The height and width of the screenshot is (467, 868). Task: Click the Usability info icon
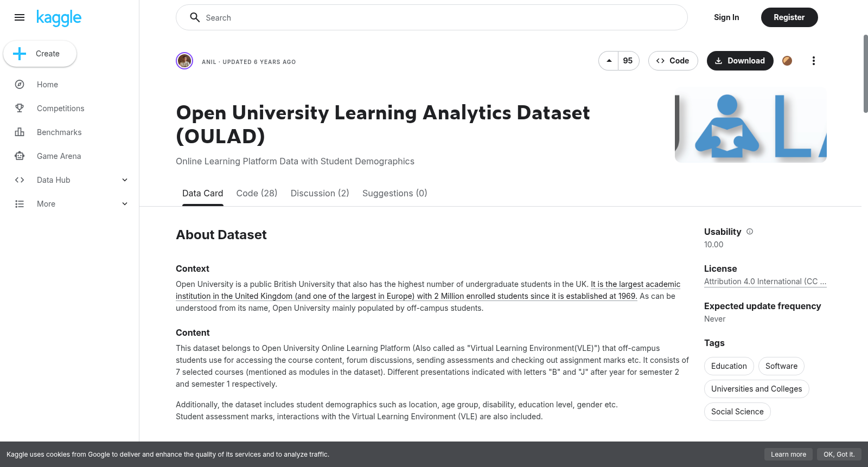coord(750,232)
